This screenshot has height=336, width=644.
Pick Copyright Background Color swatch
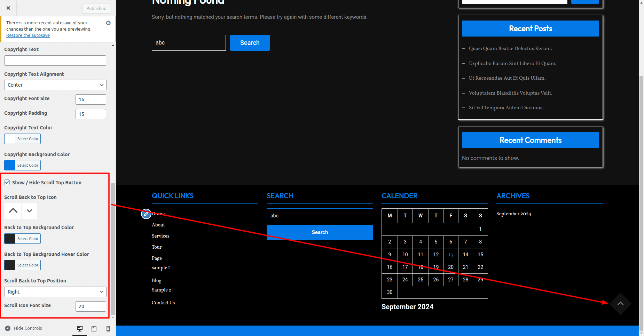coord(10,165)
